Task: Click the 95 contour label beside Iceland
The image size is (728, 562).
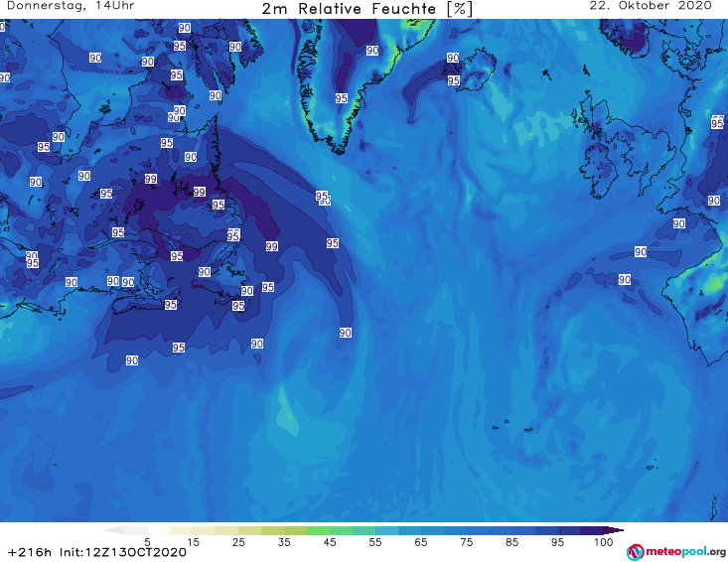Action: pos(454,80)
